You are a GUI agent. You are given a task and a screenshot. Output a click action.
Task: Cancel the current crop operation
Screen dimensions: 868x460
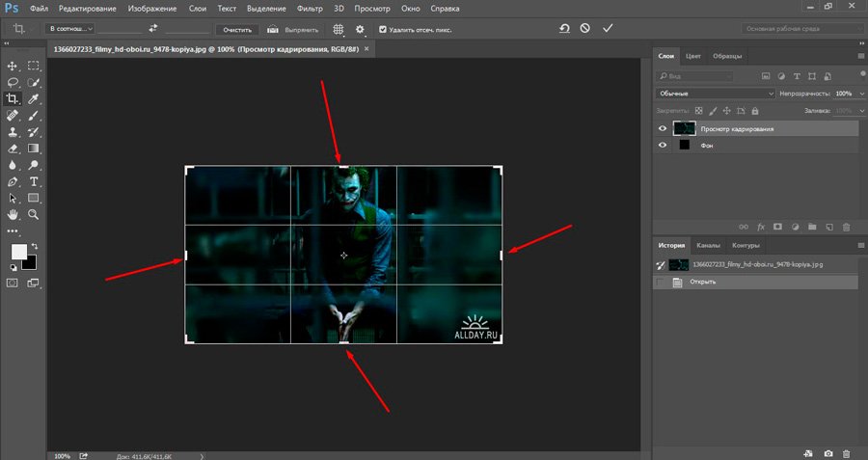(x=585, y=28)
